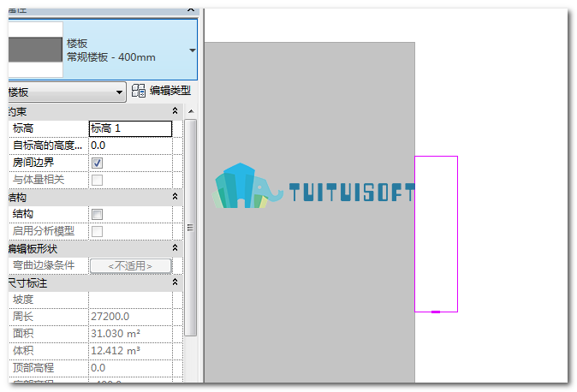Click the 坡度 slope value cell
This screenshot has width=577, height=392.
(131, 300)
